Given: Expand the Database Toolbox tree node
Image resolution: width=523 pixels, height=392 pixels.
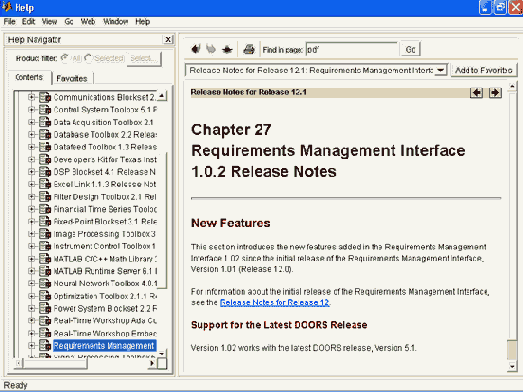Looking at the screenshot, I should (31, 134).
